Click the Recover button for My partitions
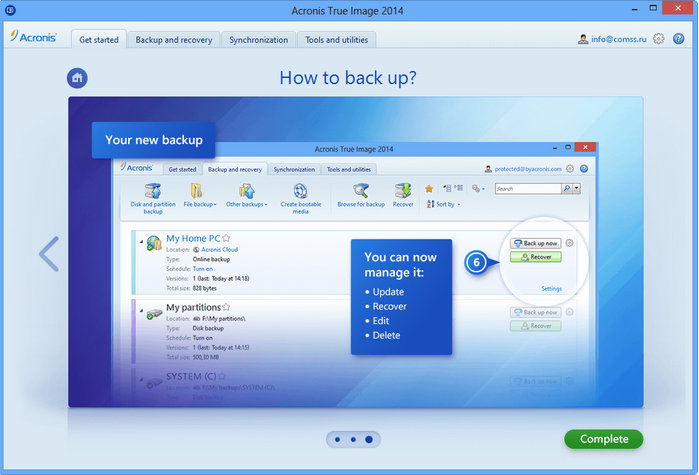 (535, 326)
